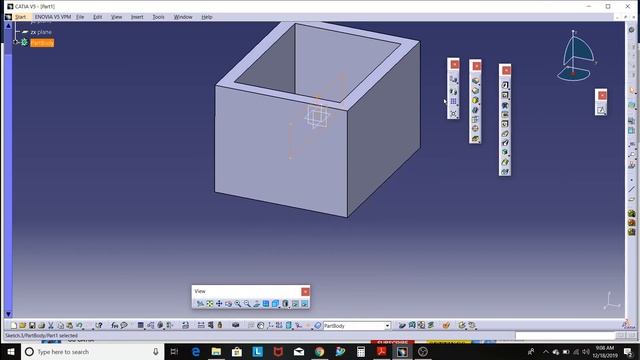Close the View floating toolbar
Screen dimensions: 640x360
305,291
